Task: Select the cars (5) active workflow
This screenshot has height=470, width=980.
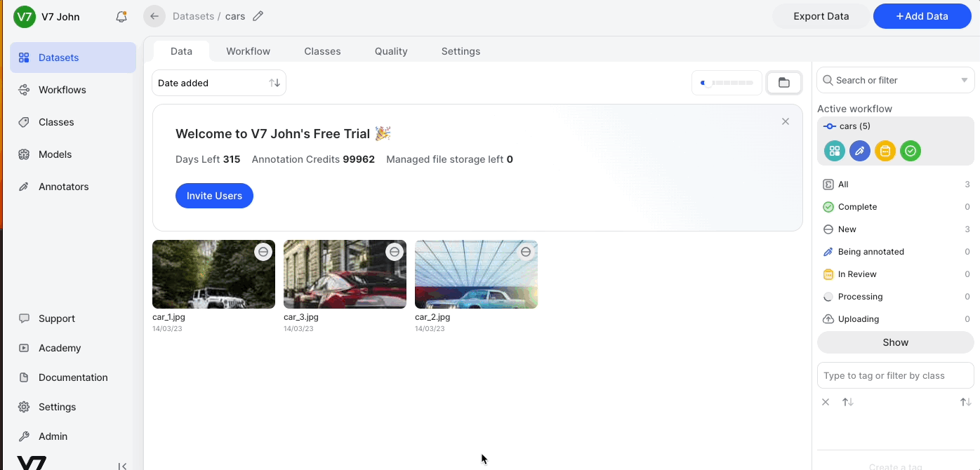Action: tap(896, 126)
